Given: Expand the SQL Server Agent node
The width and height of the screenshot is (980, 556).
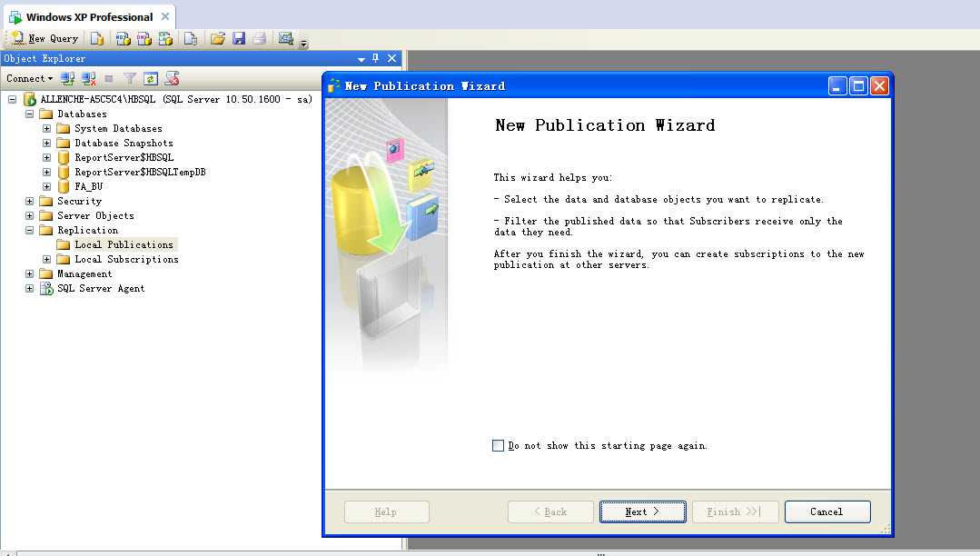Looking at the screenshot, I should pos(29,288).
